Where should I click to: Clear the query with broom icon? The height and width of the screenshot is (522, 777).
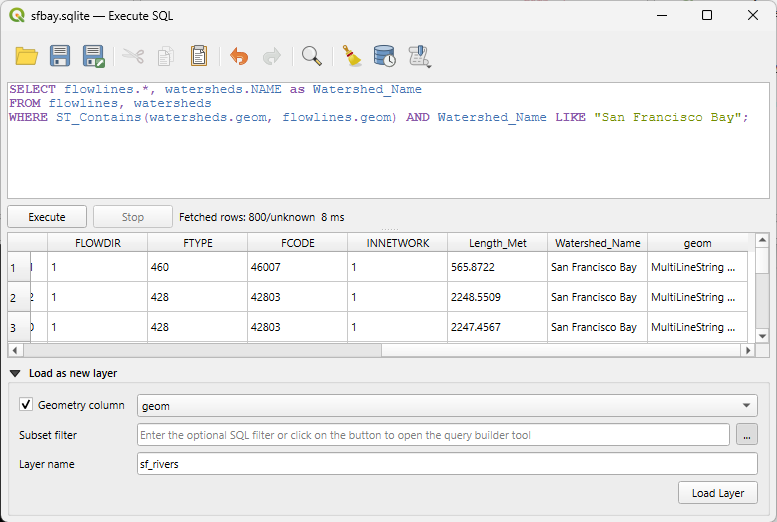[x=351, y=56]
